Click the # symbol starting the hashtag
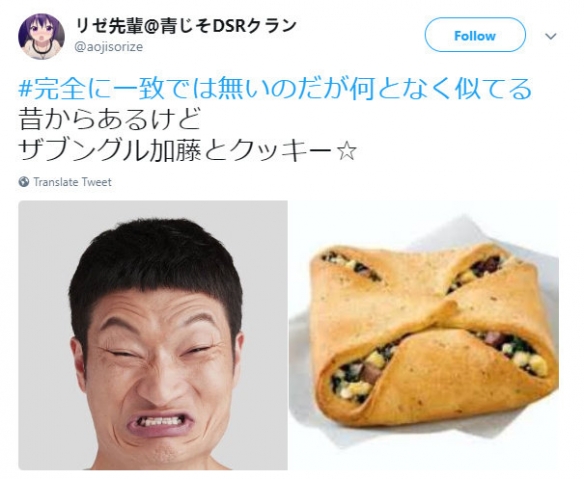 (x=25, y=89)
